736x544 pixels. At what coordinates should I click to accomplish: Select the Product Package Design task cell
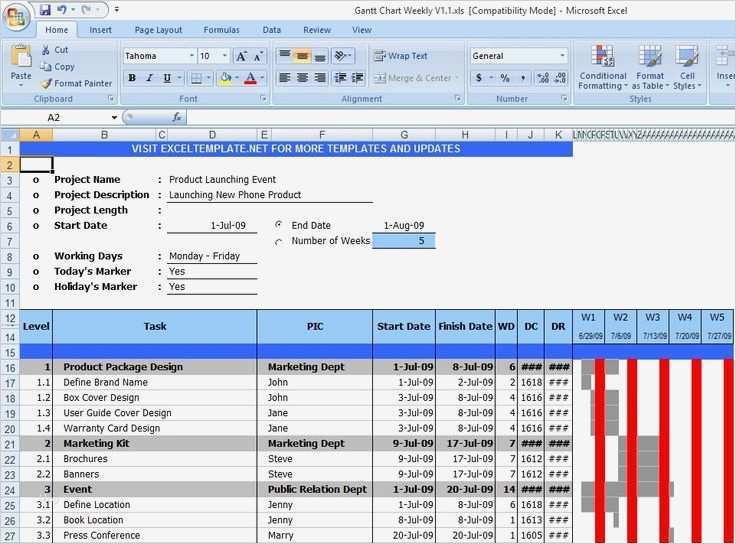coord(155,367)
